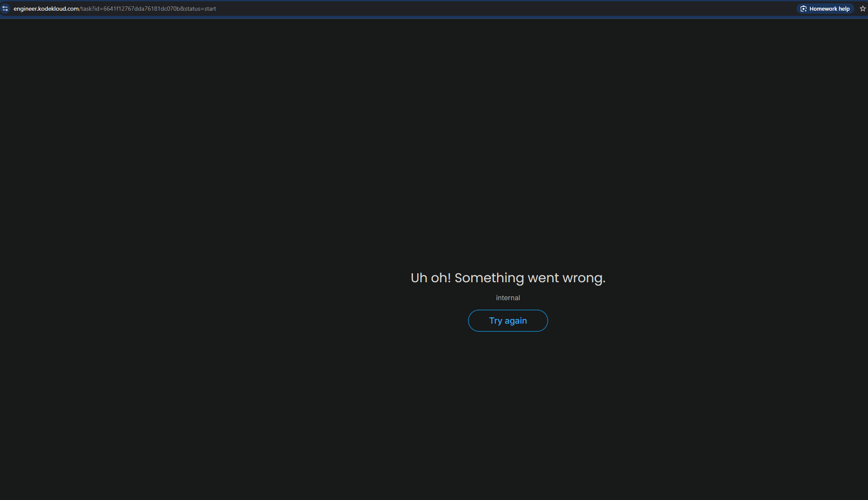This screenshot has height=500, width=868.
Task: Click the 'Uh oh! Something went wrong.' heading
Action: 508,278
